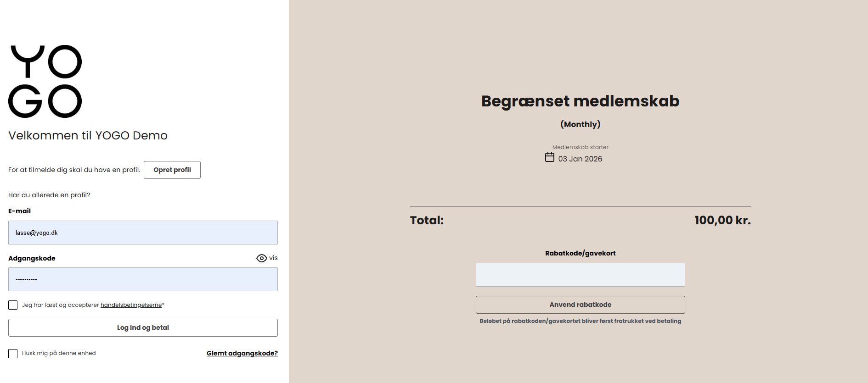This screenshot has height=383, width=868.
Task: Click the YOGO logo
Action: 45,81
